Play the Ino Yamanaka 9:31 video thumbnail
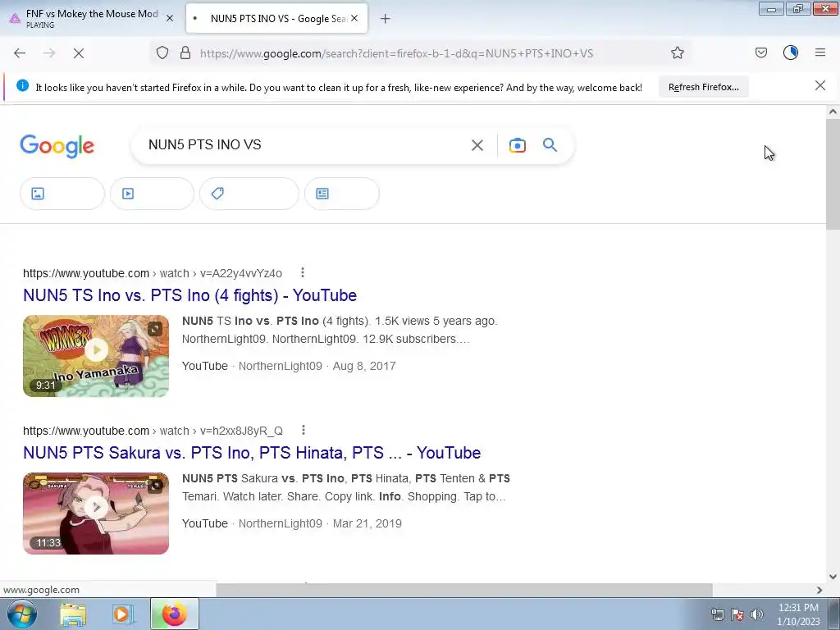 (x=96, y=356)
